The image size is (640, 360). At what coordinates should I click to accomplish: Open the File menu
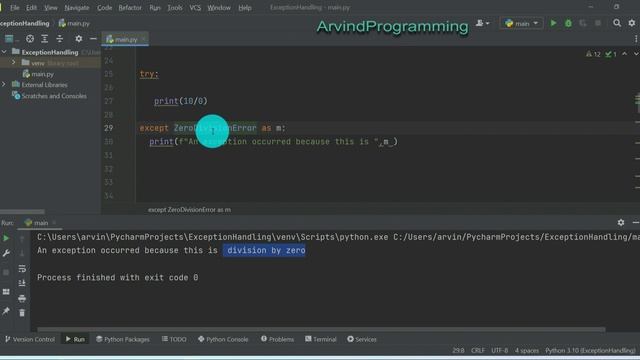pos(14,7)
